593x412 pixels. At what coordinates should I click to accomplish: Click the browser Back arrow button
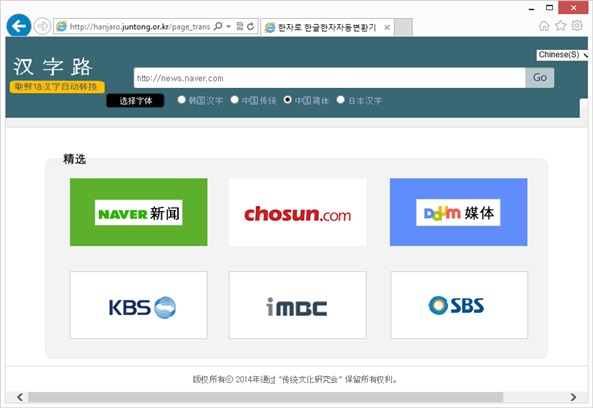[x=19, y=26]
